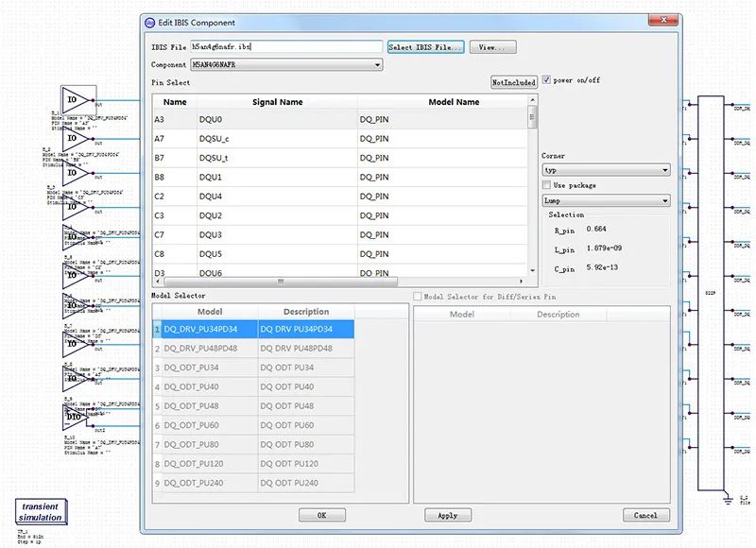Click the Model Name column header
The image size is (756, 548).
(x=454, y=102)
